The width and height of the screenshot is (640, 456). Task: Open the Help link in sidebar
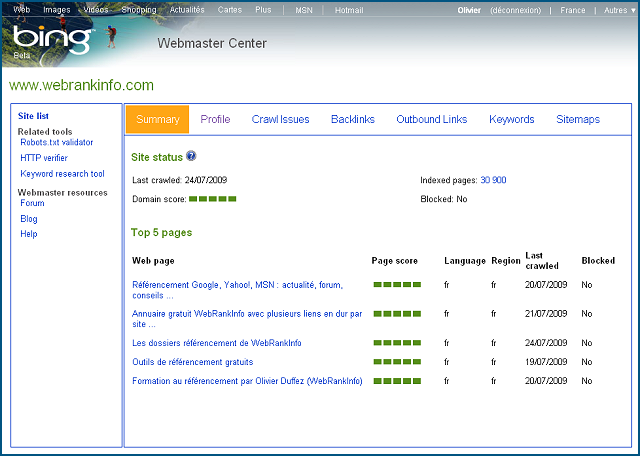[29, 234]
